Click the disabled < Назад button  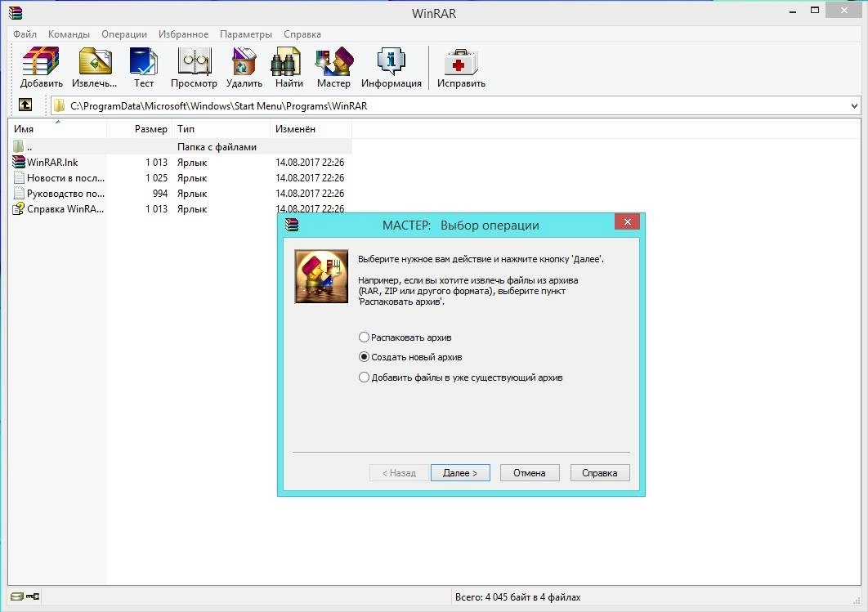click(399, 472)
